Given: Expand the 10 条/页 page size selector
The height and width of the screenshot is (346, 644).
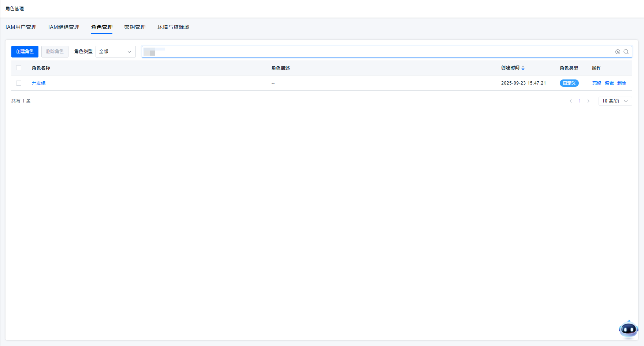Looking at the screenshot, I should (615, 101).
